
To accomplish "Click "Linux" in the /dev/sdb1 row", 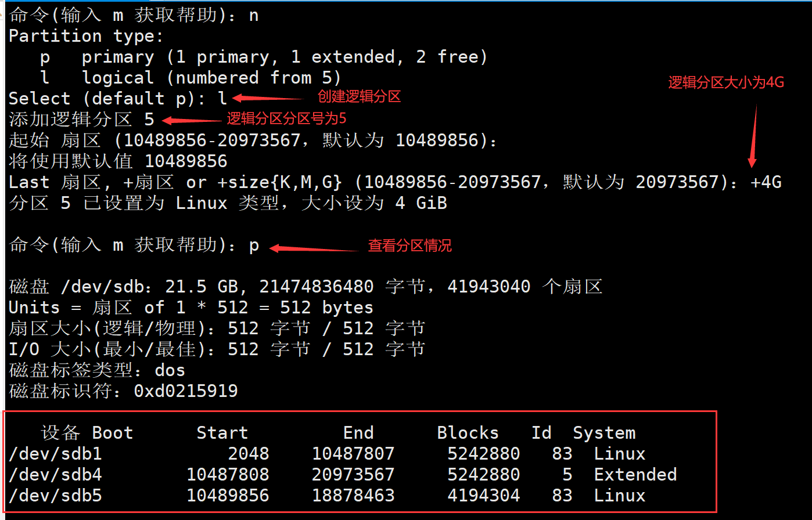I will 620,454.
